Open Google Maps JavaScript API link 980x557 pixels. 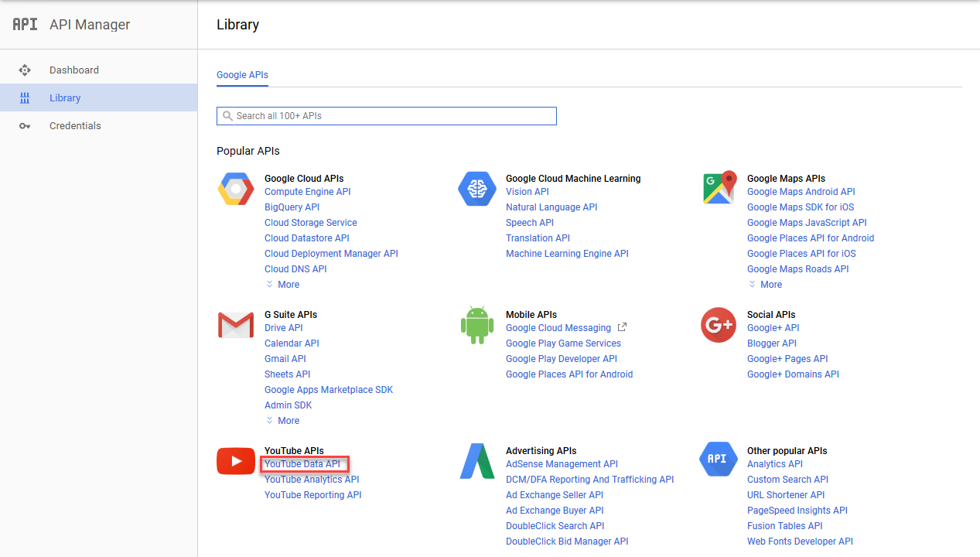[807, 223]
